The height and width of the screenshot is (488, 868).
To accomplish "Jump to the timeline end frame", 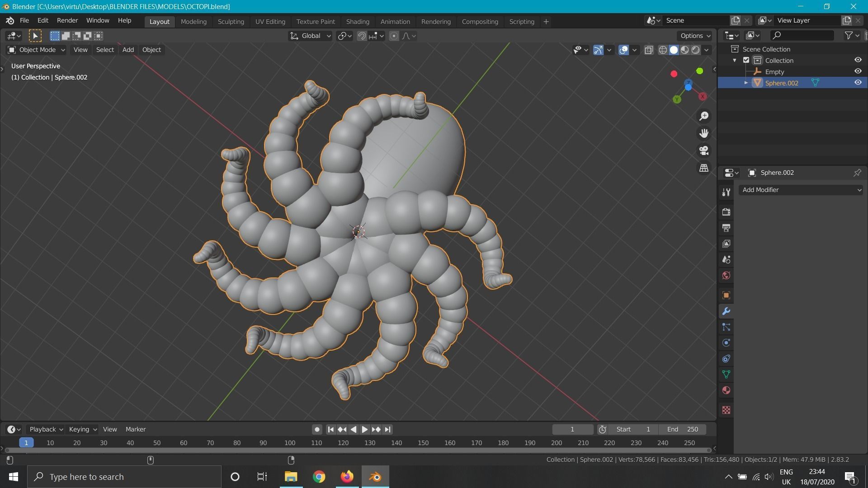I will pos(387,429).
